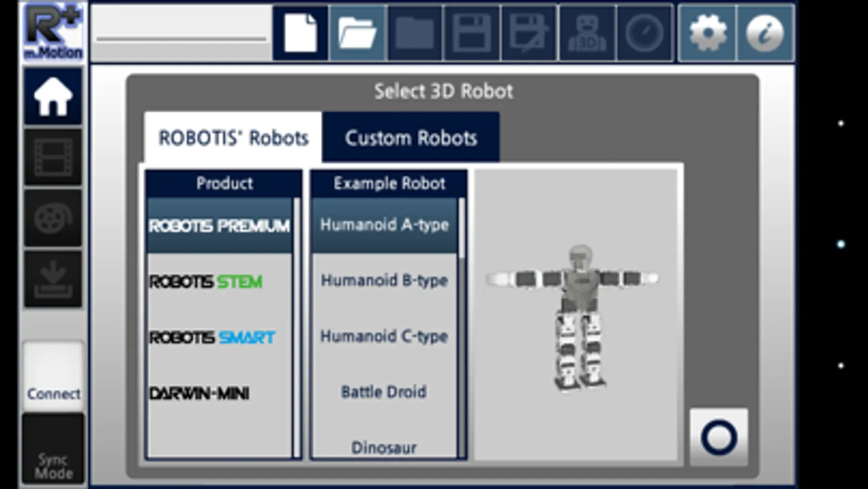Open the 3D robot toolbar icon
Screen dimensions: 868x489
click(587, 33)
